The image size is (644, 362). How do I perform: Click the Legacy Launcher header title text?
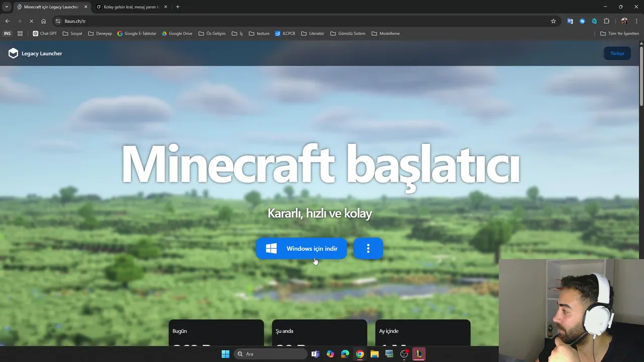click(42, 53)
